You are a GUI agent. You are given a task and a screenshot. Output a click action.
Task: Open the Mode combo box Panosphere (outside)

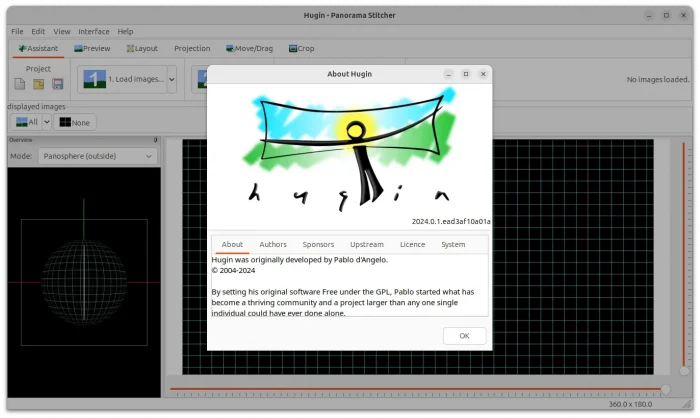click(97, 156)
